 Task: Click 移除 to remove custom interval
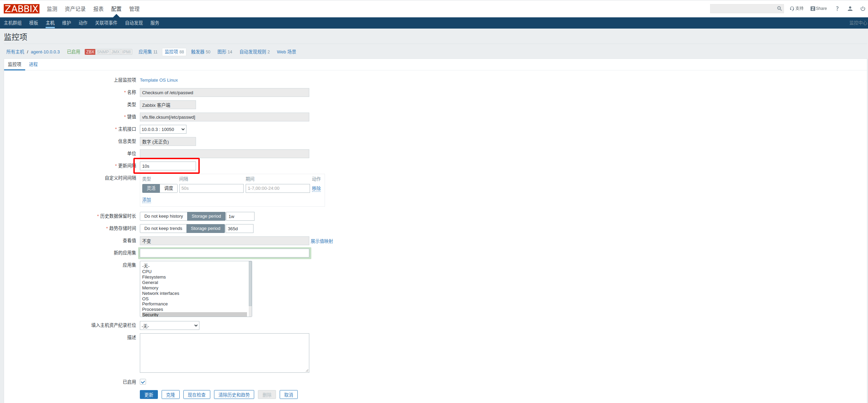click(x=316, y=188)
